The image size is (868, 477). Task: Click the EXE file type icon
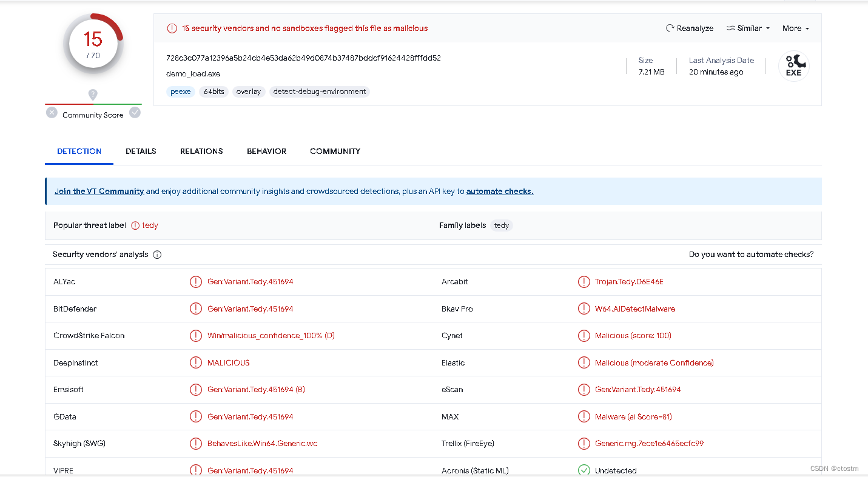click(x=794, y=65)
